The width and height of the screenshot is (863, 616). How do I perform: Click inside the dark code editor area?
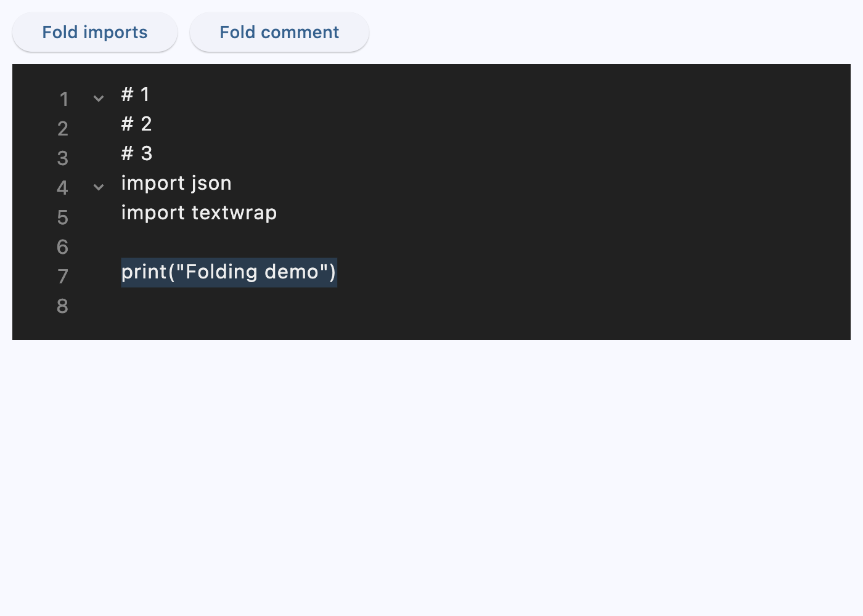[x=493, y=203]
